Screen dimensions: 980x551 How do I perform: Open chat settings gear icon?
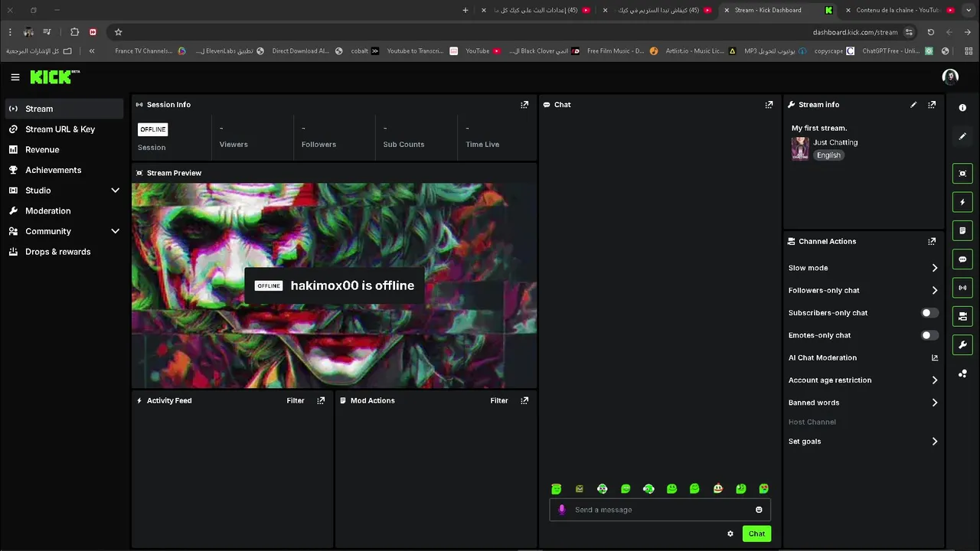(x=730, y=534)
